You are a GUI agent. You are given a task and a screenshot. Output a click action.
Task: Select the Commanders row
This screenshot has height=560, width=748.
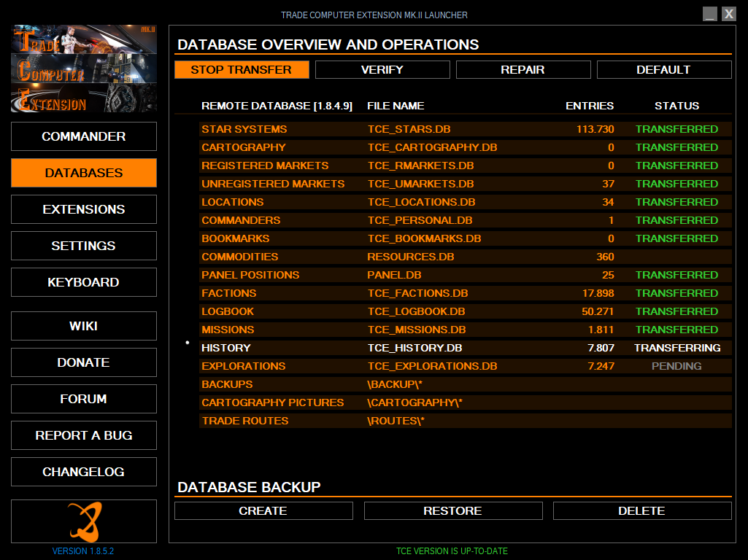[465, 220]
